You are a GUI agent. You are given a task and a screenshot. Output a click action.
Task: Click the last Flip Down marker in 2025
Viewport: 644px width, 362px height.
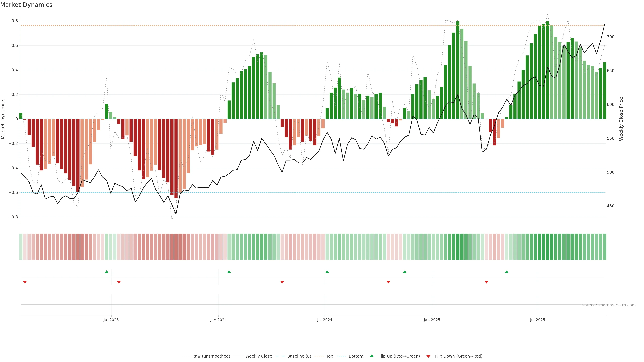tap(486, 282)
